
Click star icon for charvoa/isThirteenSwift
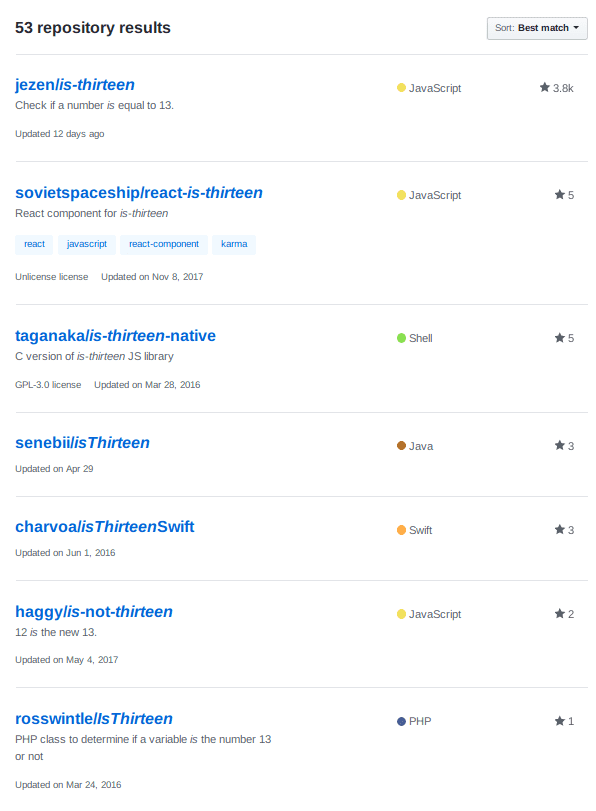559,530
